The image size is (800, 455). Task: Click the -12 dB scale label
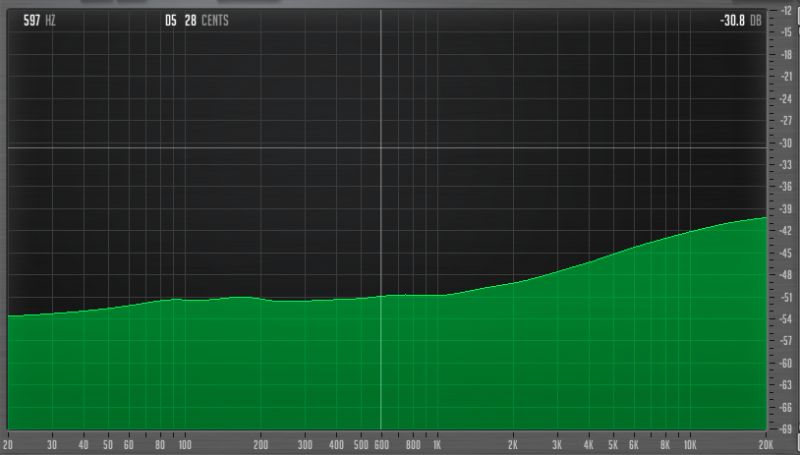[785, 11]
